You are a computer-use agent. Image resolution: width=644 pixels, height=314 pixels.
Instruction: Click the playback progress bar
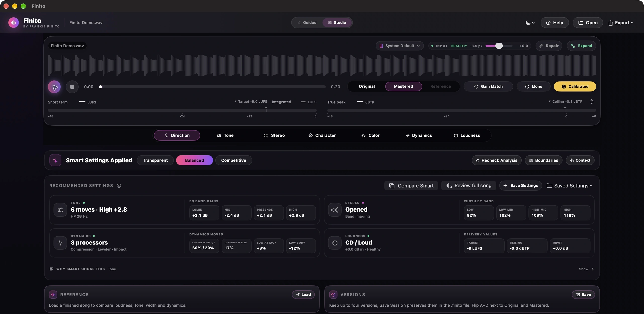[213, 87]
